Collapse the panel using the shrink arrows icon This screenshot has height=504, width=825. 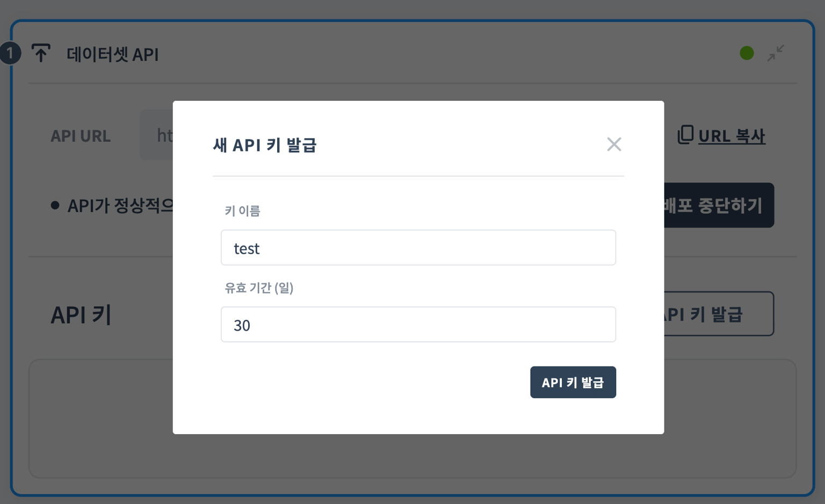click(775, 53)
